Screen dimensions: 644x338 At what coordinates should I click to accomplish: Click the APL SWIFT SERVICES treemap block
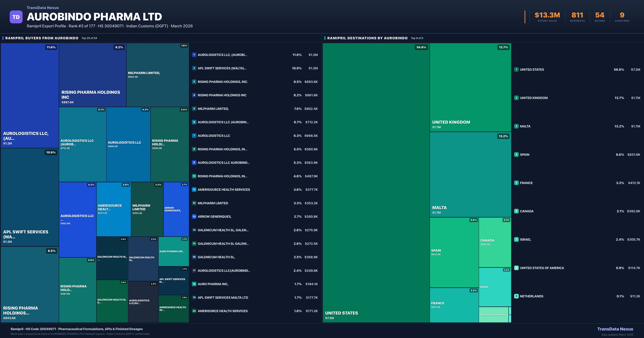[x=30, y=197]
